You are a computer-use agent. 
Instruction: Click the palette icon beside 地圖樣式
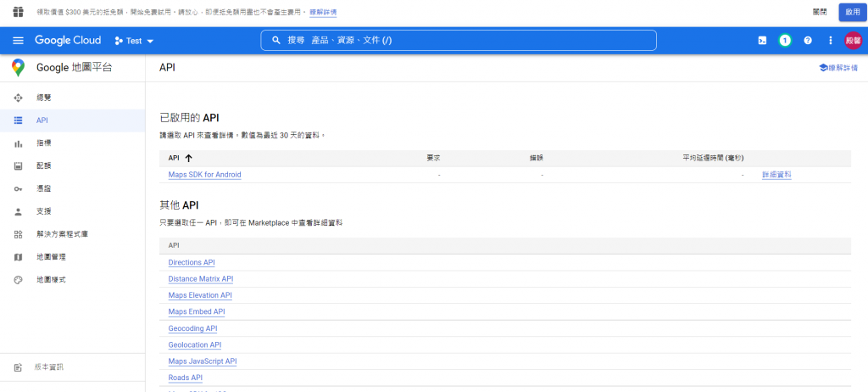tap(19, 279)
